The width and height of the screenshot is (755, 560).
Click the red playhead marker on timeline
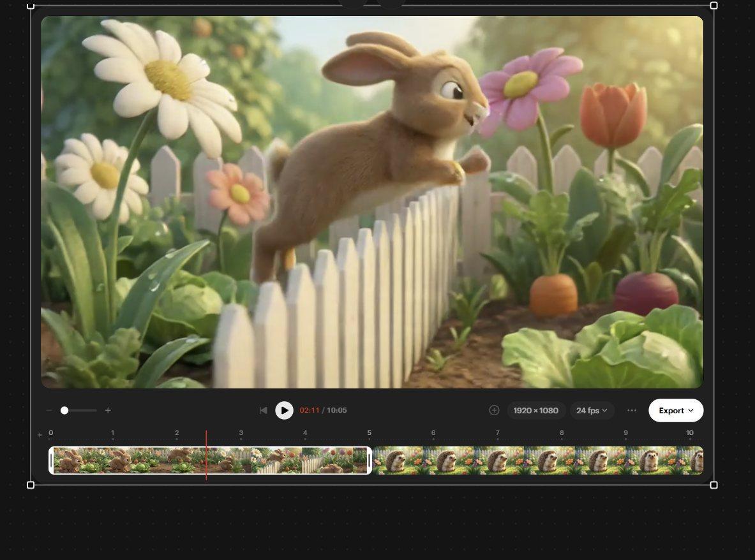[x=206, y=455]
